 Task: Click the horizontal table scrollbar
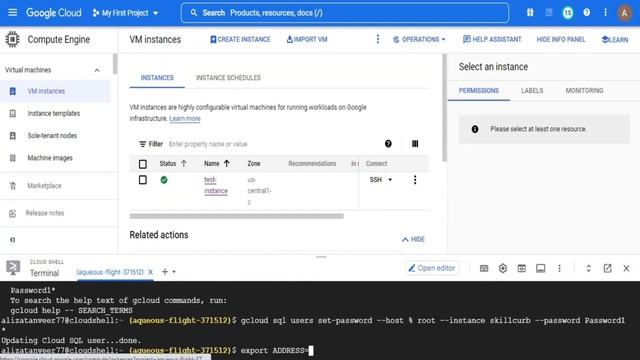237,216
